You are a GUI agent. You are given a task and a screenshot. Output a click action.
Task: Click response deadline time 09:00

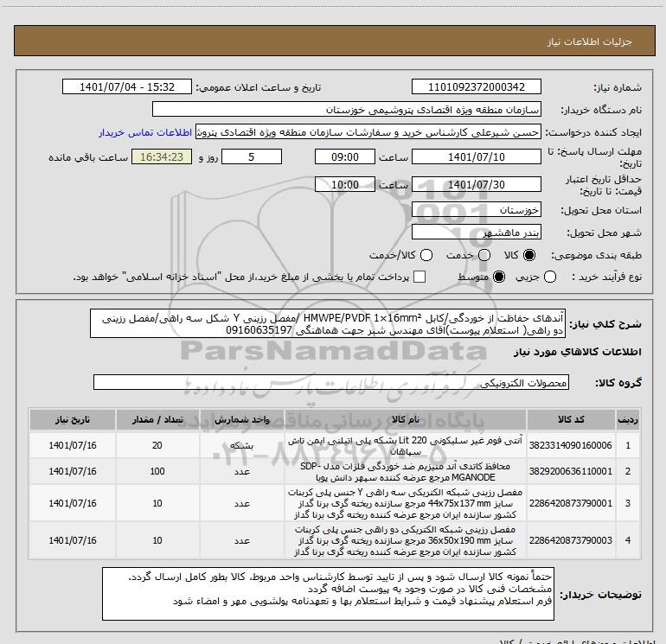pos(345,156)
